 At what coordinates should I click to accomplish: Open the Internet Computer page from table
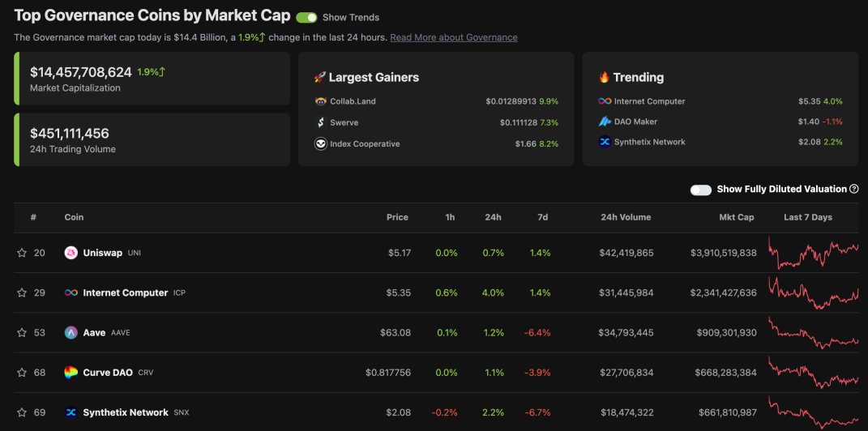point(125,292)
